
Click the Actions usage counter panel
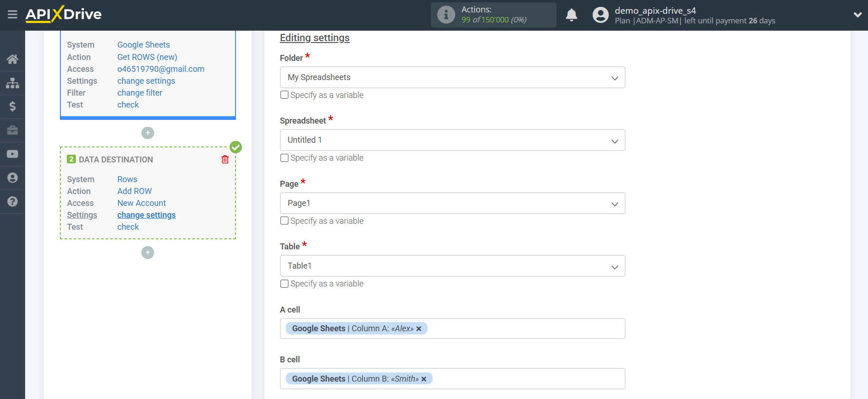[493, 15]
